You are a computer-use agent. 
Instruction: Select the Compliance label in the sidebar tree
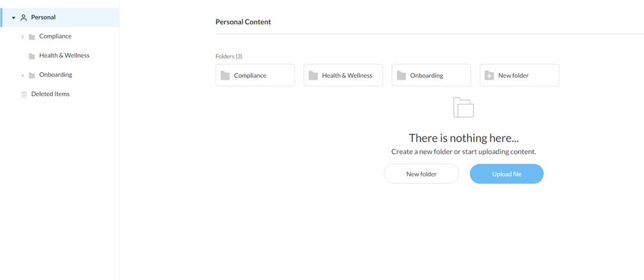tap(55, 36)
